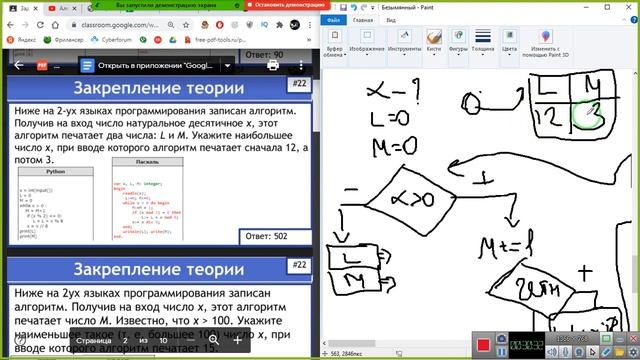640x360 pixels.
Task: Open the Толщина line thickness dropdown
Action: click(483, 43)
